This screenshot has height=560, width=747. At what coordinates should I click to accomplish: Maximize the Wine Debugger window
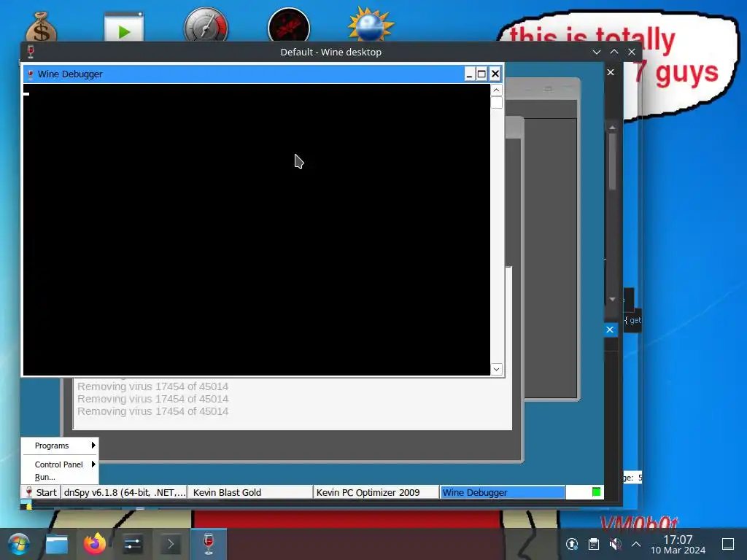coord(481,74)
